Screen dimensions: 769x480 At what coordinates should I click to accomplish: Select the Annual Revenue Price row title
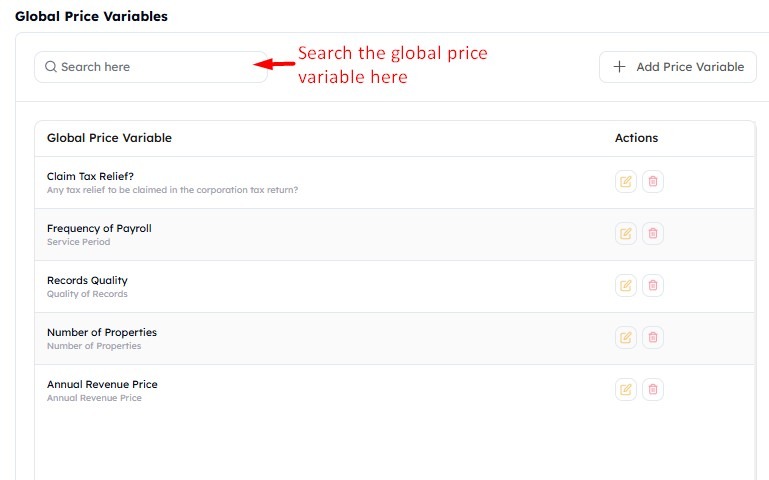point(102,384)
